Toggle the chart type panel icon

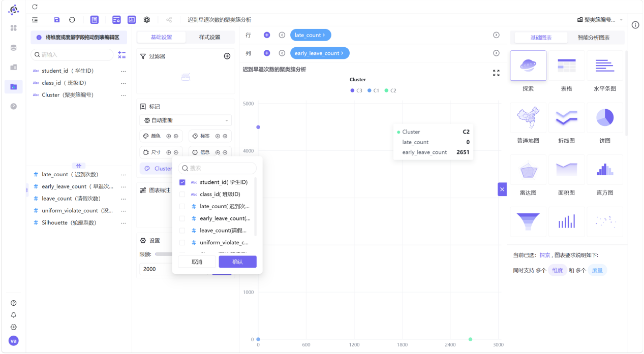[132, 20]
